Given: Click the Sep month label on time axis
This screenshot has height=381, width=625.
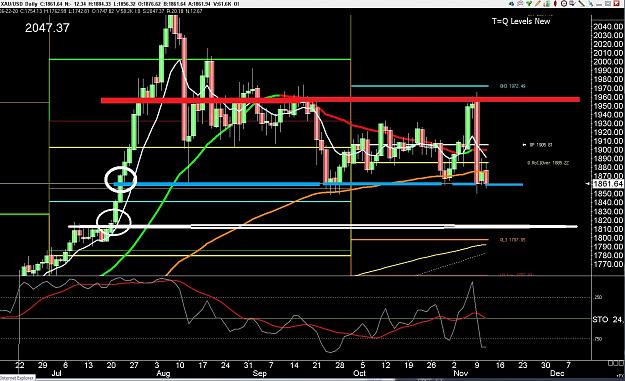Looking at the screenshot, I should [259, 373].
